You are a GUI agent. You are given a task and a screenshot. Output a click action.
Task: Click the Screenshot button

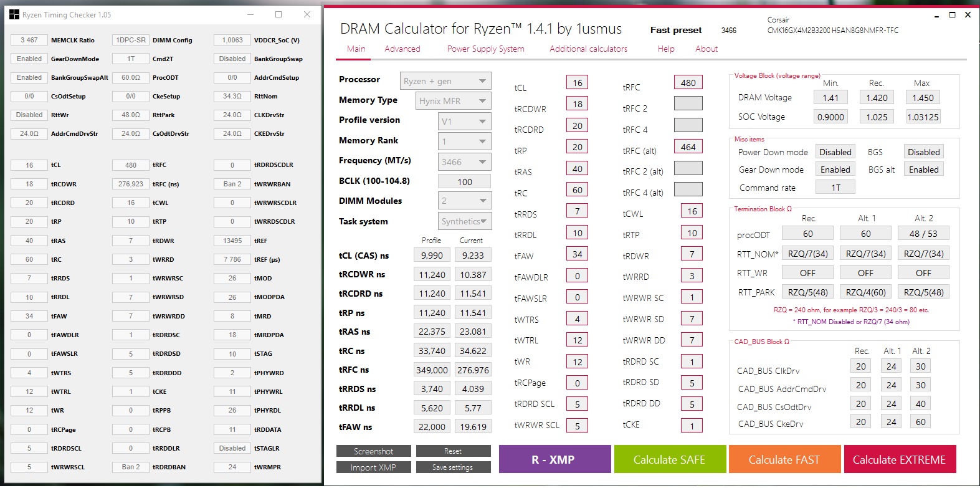(x=373, y=451)
